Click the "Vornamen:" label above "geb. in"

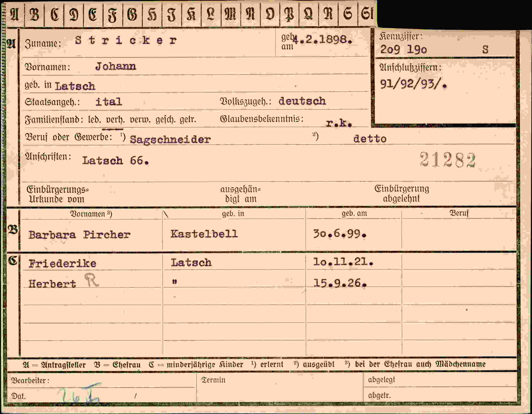(47, 67)
